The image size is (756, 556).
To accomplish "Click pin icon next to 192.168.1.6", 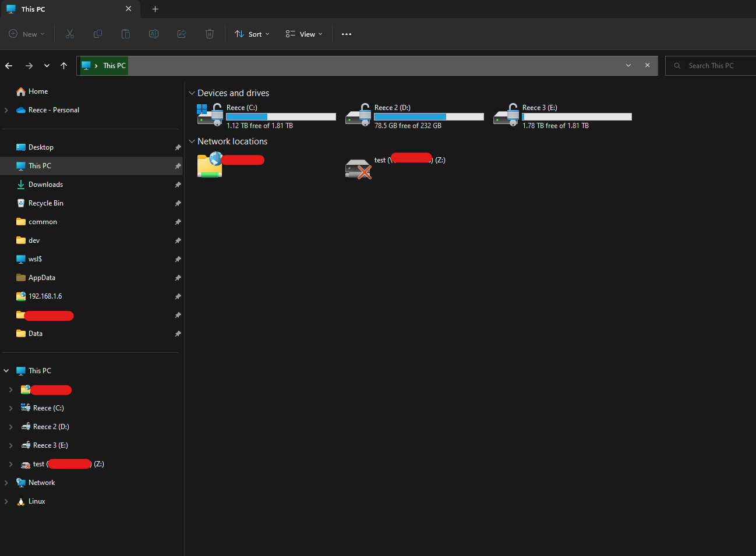I will [178, 297].
